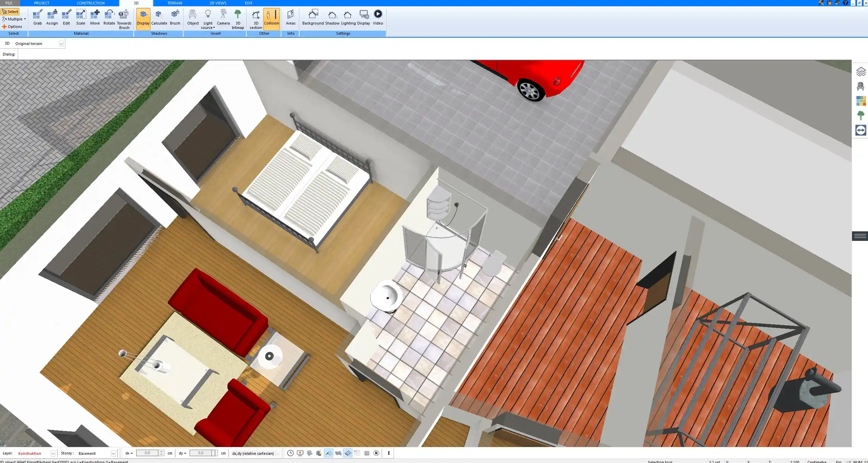
Task: Expand the Layer Konstruktion dropdown
Action: click(53, 453)
